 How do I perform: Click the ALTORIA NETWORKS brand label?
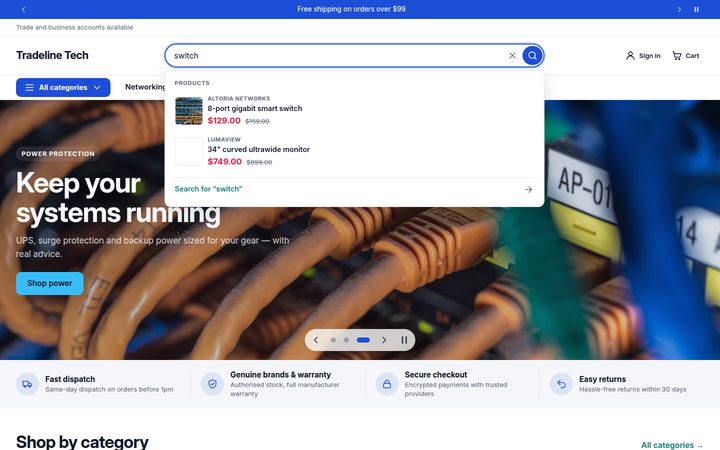pos(239,98)
